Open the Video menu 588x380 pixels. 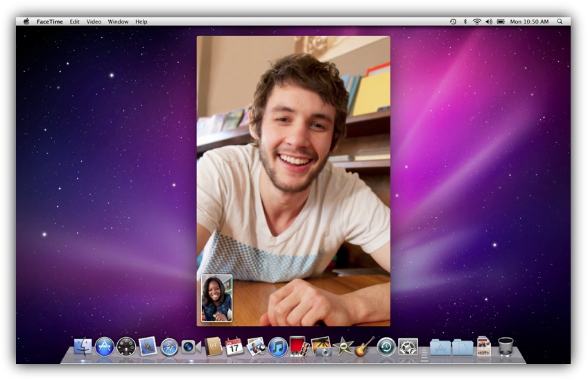pyautogui.click(x=94, y=21)
